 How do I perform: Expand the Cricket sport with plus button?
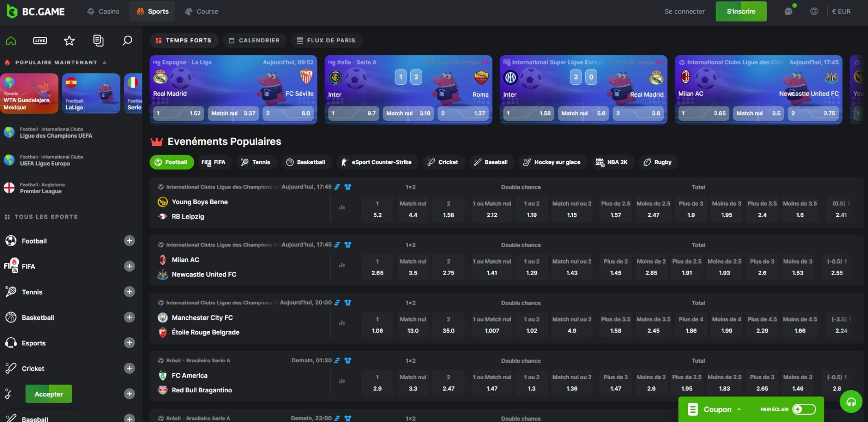click(129, 368)
